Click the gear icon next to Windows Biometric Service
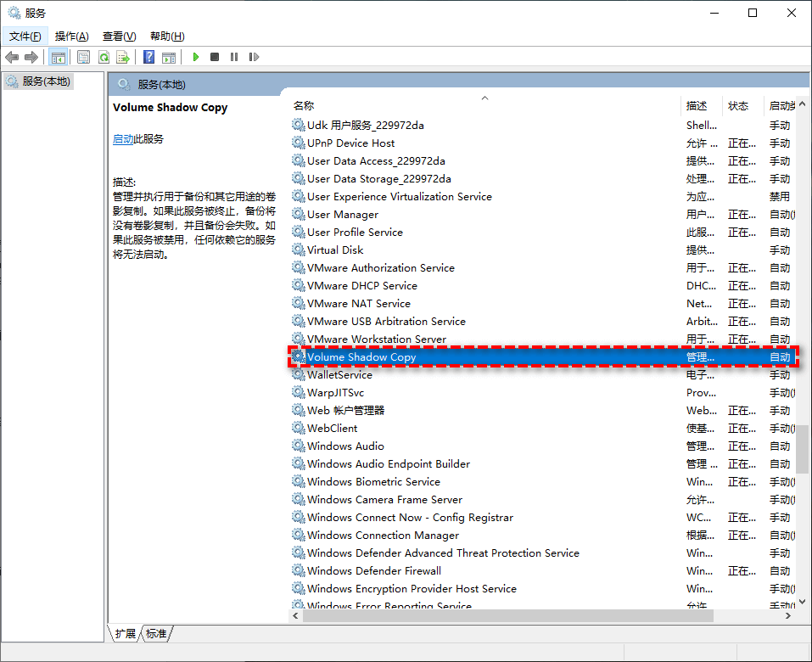 pos(299,481)
